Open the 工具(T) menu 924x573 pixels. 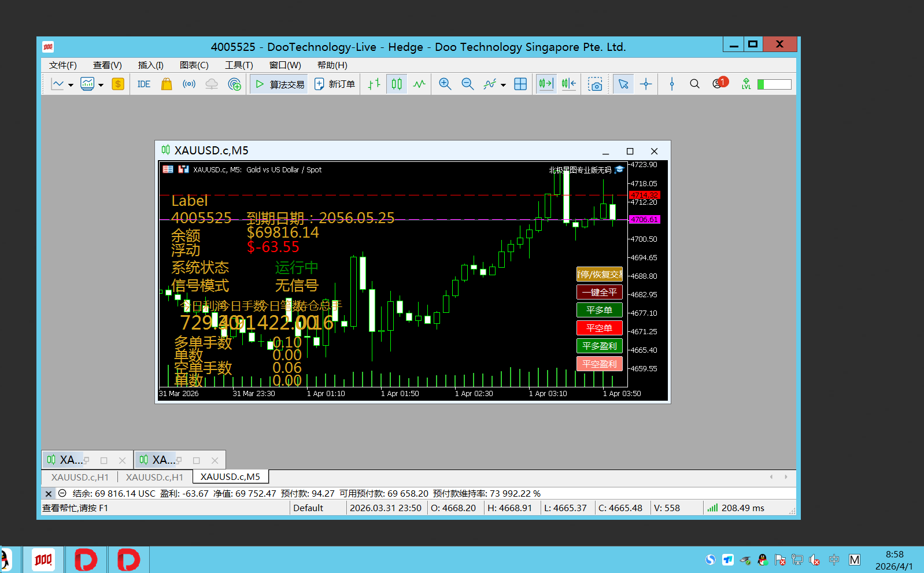click(x=239, y=65)
